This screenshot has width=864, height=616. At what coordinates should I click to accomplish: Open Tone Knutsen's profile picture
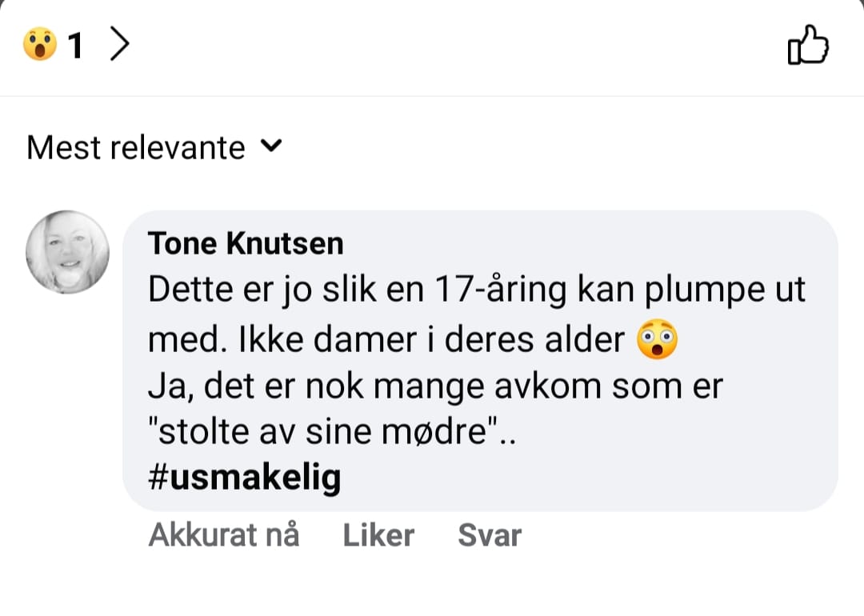click(x=67, y=252)
